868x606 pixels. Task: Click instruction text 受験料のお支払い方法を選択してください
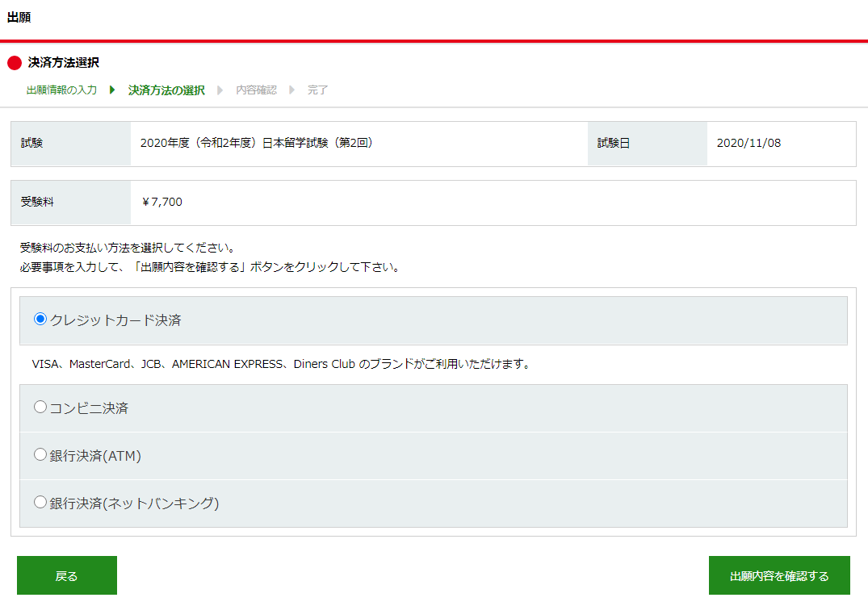[128, 248]
